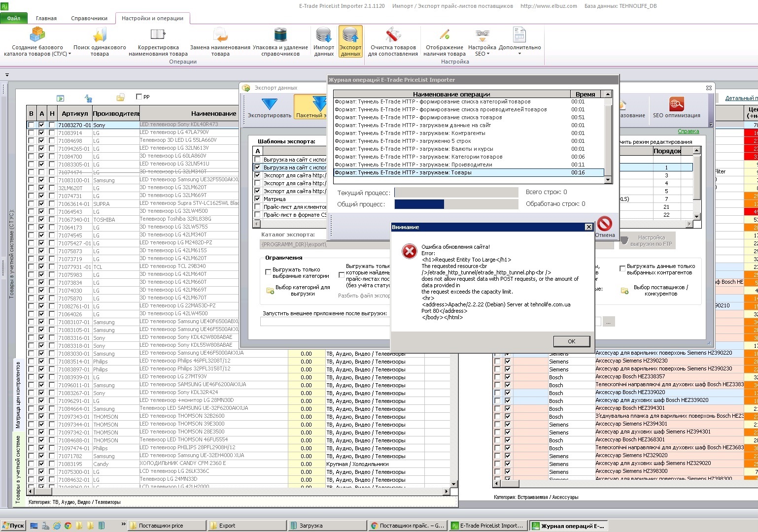Expand export window toolbar overflow arrow
758x532 pixels.
pos(711,124)
